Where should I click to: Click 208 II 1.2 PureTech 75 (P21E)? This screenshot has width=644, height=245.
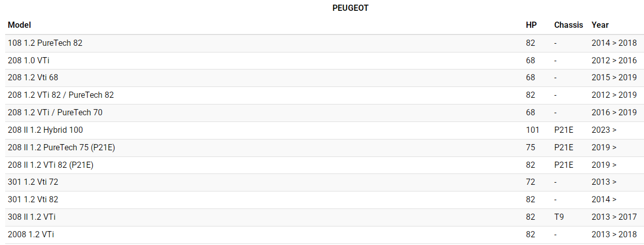tap(61, 148)
